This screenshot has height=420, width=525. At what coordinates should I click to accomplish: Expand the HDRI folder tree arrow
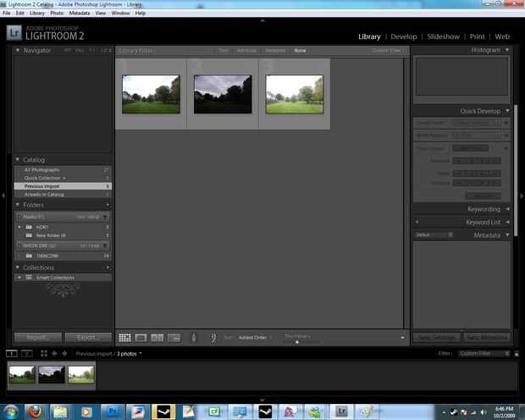19,227
